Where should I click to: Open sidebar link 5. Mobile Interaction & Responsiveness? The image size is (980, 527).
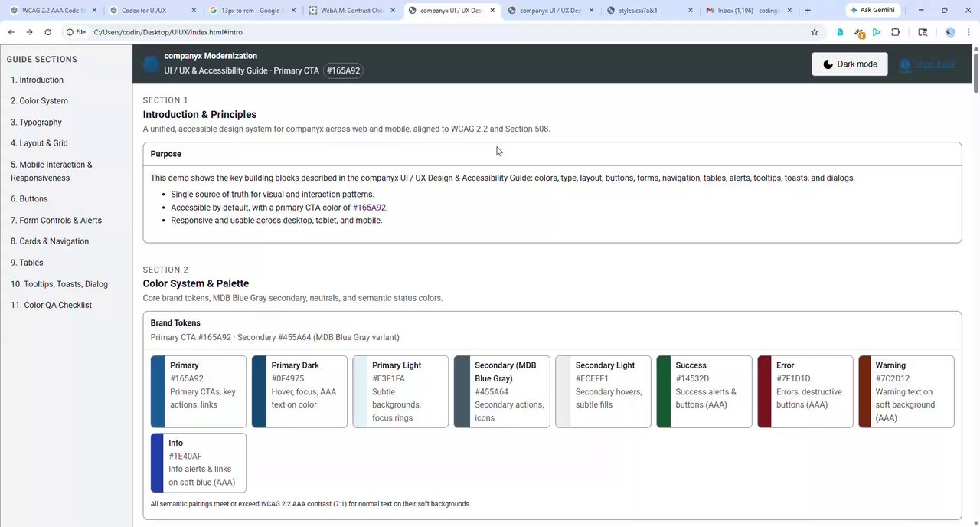(51, 171)
